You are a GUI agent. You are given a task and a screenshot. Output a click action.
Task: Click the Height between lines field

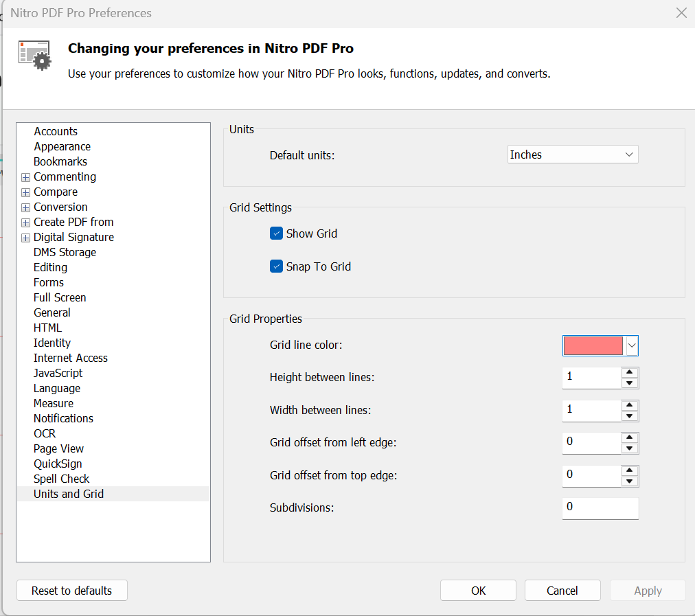tap(592, 378)
